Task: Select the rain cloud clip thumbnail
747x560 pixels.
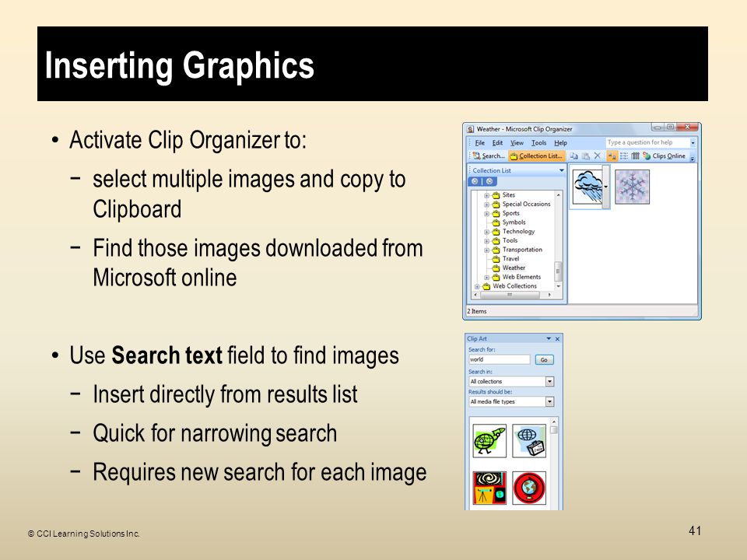Action: tap(587, 187)
